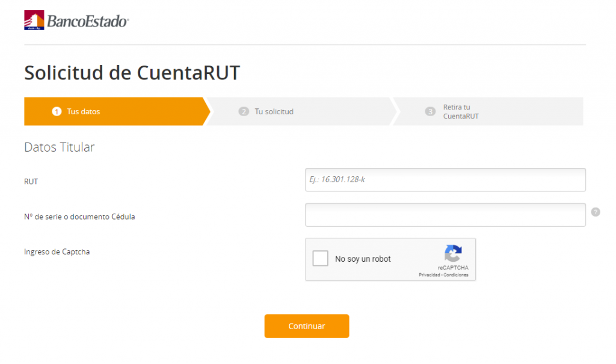This screenshot has width=616, height=364.
Task: Click the Continuar button
Action: (307, 326)
